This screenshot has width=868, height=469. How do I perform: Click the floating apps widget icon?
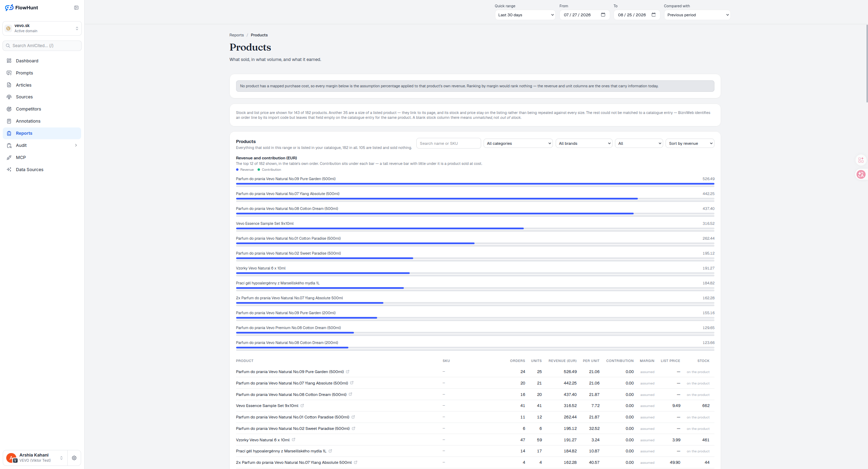click(x=861, y=160)
